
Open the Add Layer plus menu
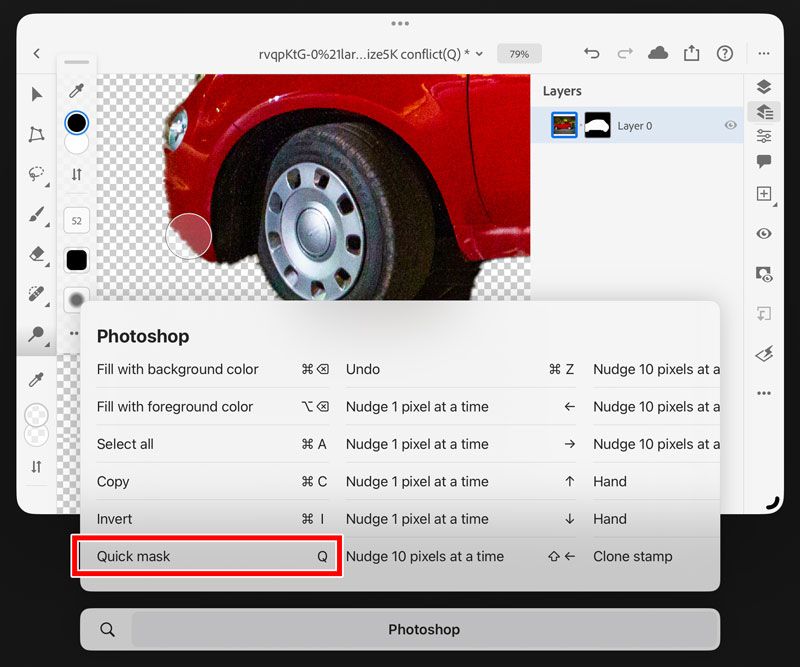(x=764, y=194)
